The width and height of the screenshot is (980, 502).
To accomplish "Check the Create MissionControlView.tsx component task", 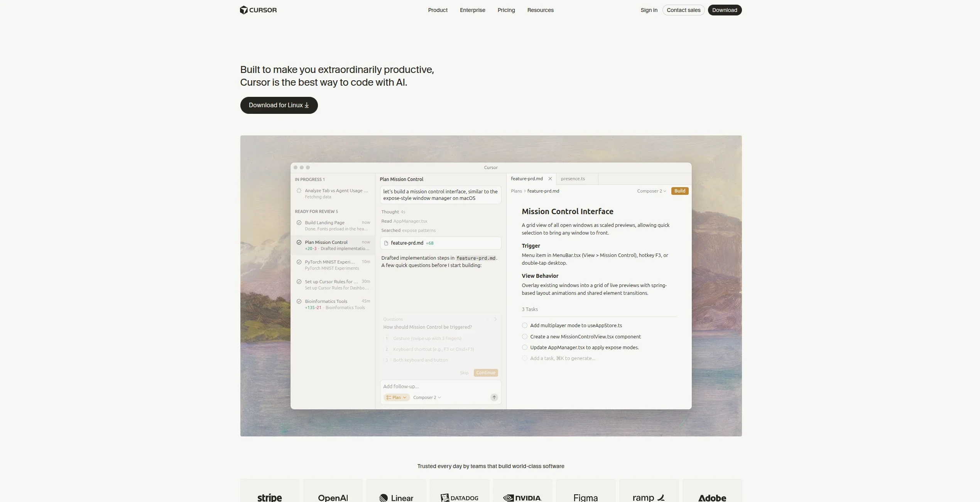I will 524,336.
